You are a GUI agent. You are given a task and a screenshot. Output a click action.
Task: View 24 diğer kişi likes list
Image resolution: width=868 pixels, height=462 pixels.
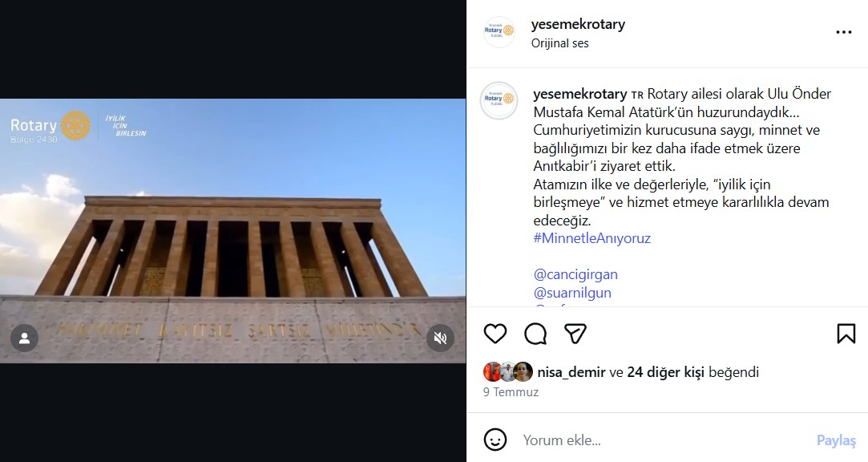click(x=665, y=372)
